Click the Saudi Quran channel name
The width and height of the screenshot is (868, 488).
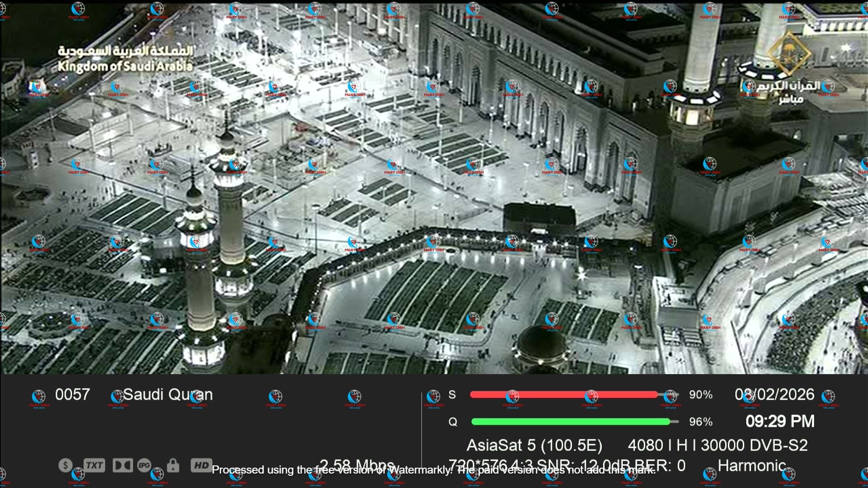coord(168,394)
